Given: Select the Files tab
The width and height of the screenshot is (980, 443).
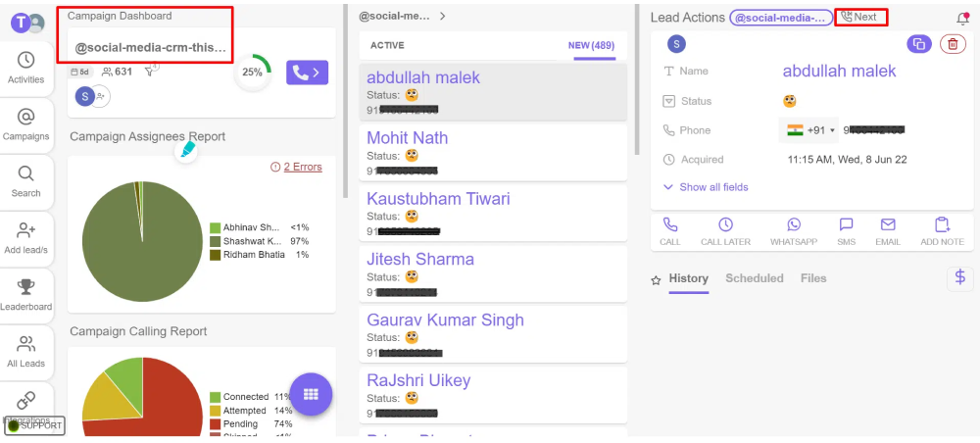Looking at the screenshot, I should pos(813,278).
